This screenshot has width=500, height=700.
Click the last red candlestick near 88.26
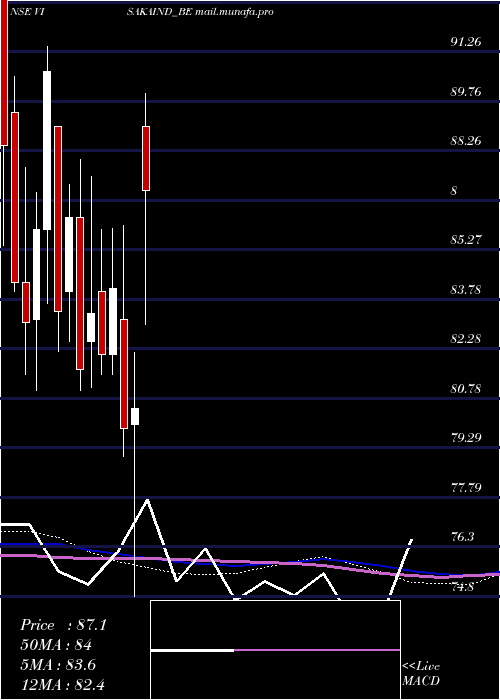coord(146,158)
